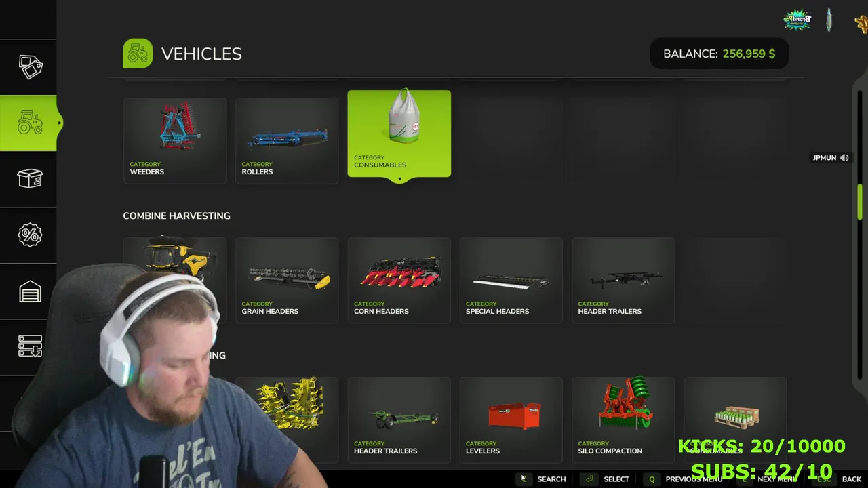This screenshot has width=868, height=488.
Task: Open the stacked lists sidebar icon
Action: (30, 346)
